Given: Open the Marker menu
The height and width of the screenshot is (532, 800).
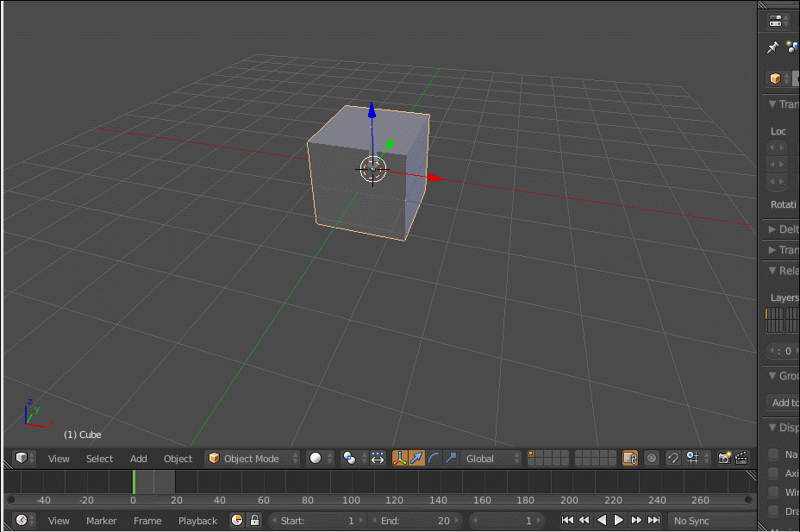Looking at the screenshot, I should tap(101, 521).
